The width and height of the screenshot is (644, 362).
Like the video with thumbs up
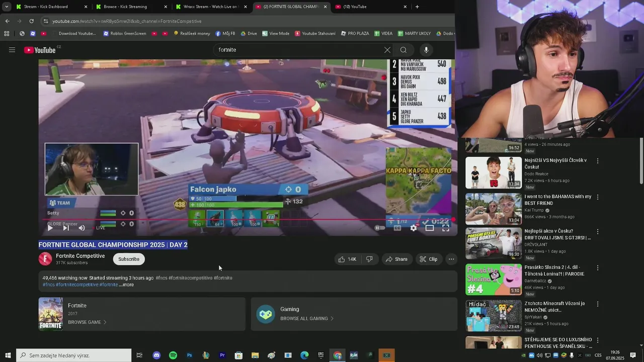pos(347,259)
